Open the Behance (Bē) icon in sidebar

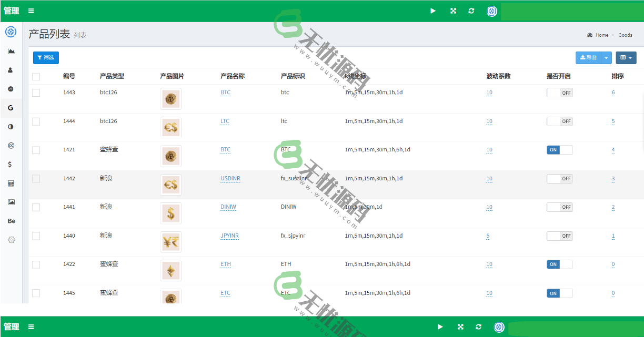[11, 221]
